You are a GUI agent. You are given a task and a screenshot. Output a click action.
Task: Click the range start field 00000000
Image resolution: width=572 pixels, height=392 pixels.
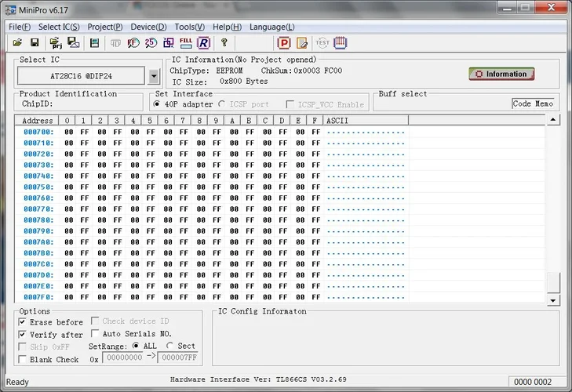[124, 358]
